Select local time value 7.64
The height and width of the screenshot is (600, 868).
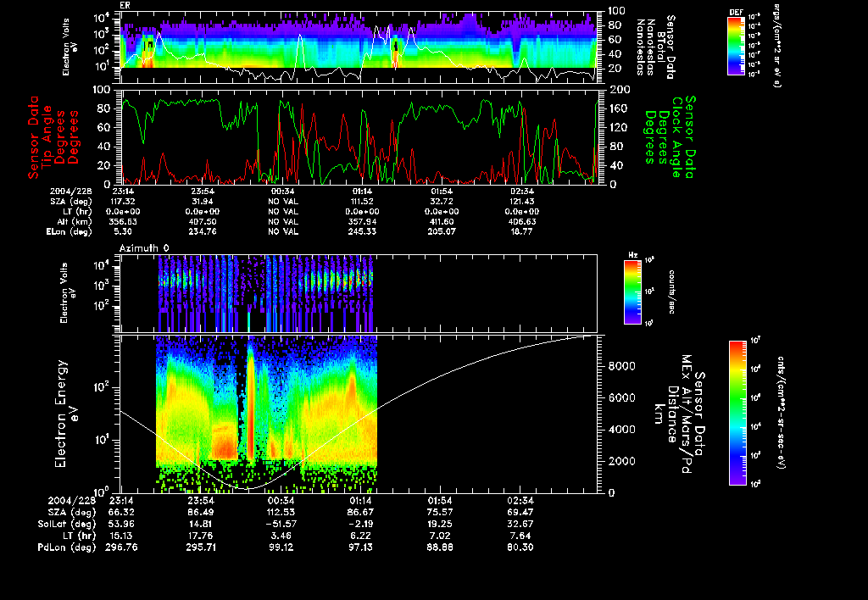click(x=520, y=536)
